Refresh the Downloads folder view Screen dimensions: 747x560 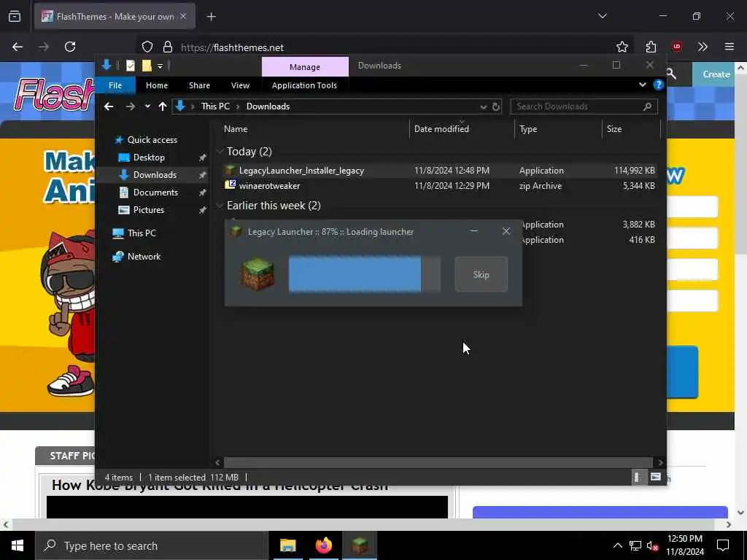tap(496, 106)
